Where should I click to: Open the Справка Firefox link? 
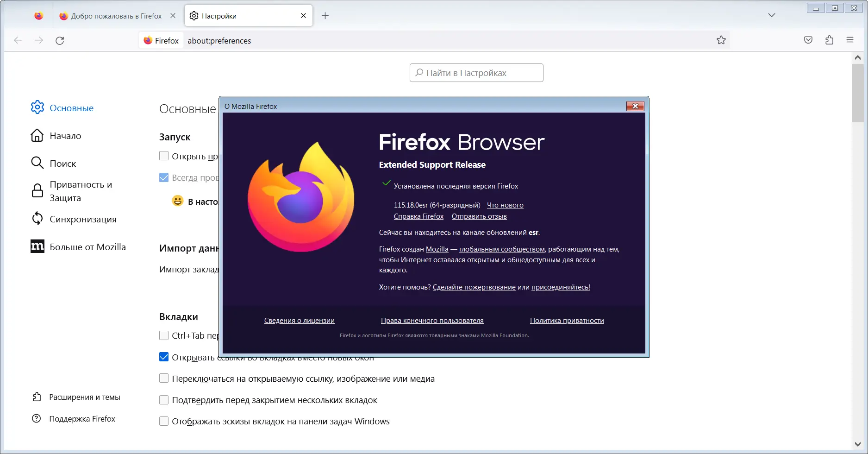tap(418, 216)
